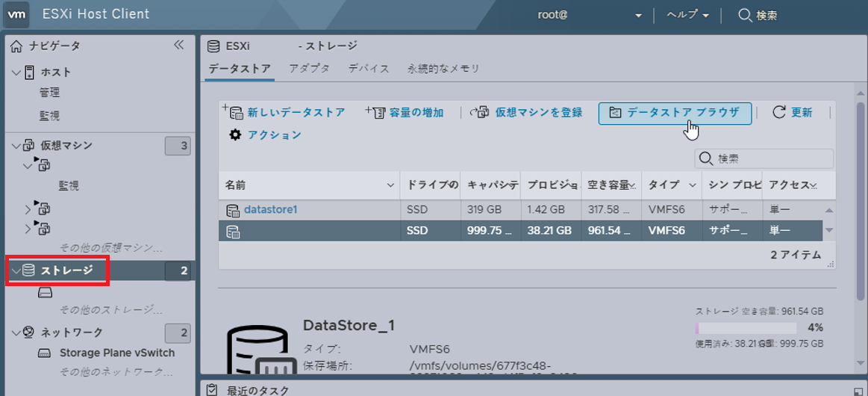Collapse the Storage tree node chevron
This screenshot has height=396, width=868.
[x=16, y=270]
